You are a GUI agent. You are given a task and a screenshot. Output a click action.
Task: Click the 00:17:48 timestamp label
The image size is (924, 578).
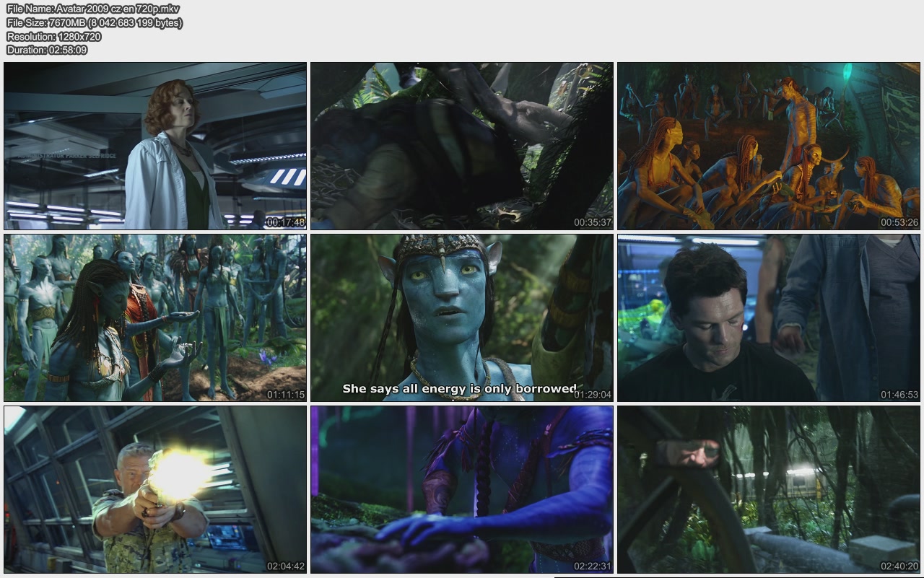(x=285, y=222)
